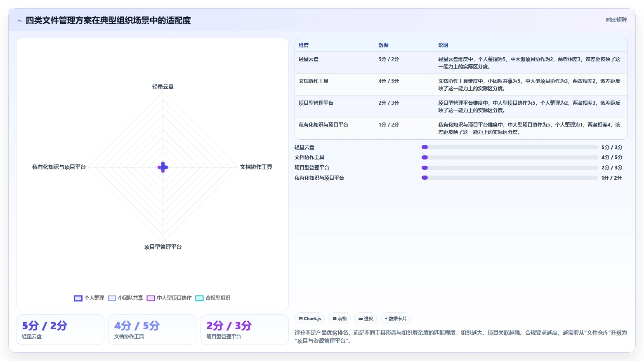Click the 私有化知识与项目平台 progress bar
This screenshot has height=361, width=644.
coord(510,178)
